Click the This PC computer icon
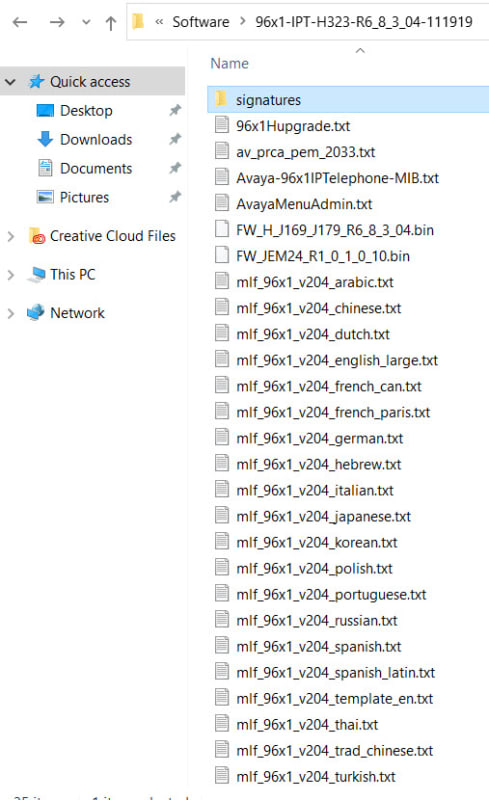This screenshot has width=489, height=800. point(36,274)
